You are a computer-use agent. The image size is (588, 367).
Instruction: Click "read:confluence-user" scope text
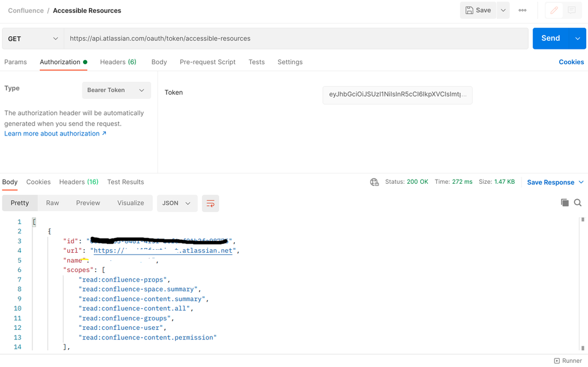(x=121, y=328)
